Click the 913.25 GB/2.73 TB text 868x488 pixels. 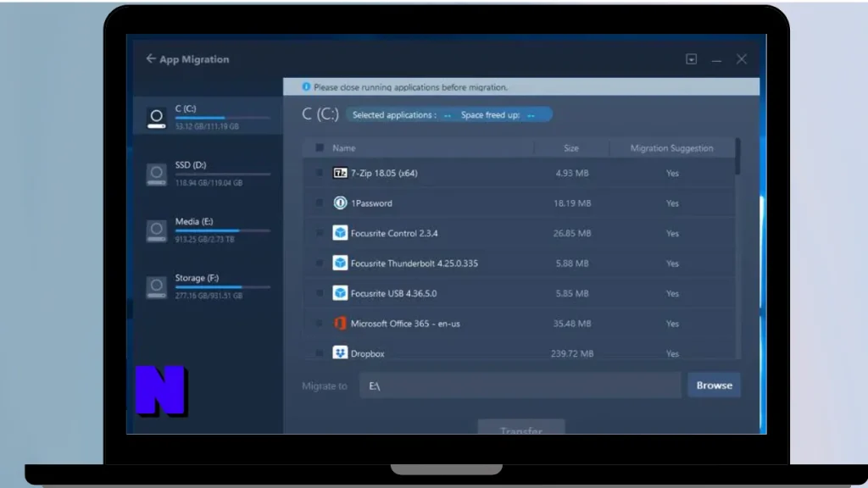point(205,240)
